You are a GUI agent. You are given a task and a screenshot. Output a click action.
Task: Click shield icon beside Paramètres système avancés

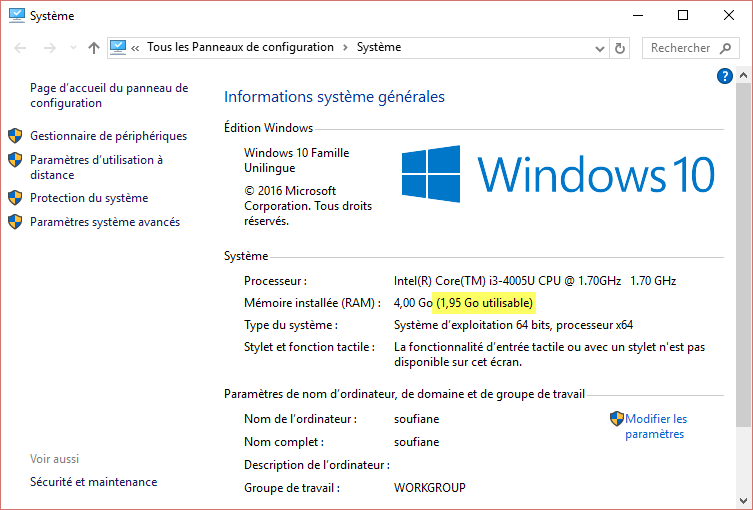(15, 222)
